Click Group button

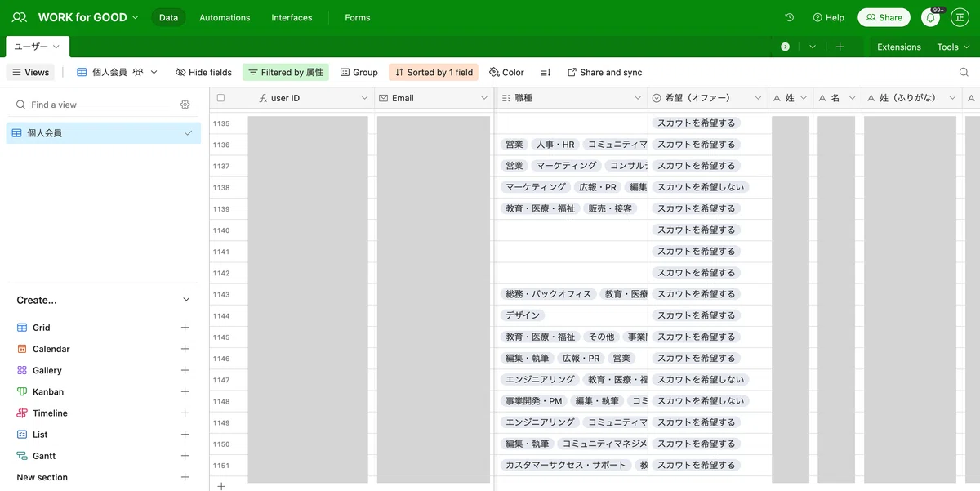(x=359, y=72)
